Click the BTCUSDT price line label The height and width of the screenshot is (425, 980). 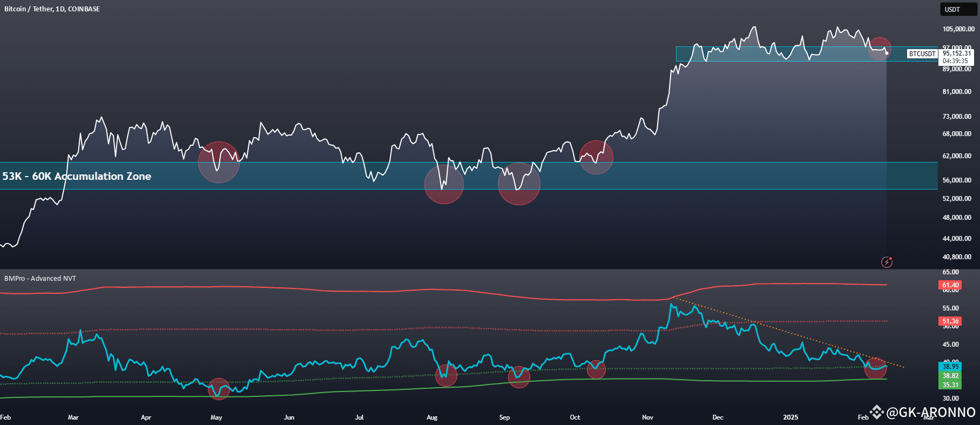[x=922, y=54]
